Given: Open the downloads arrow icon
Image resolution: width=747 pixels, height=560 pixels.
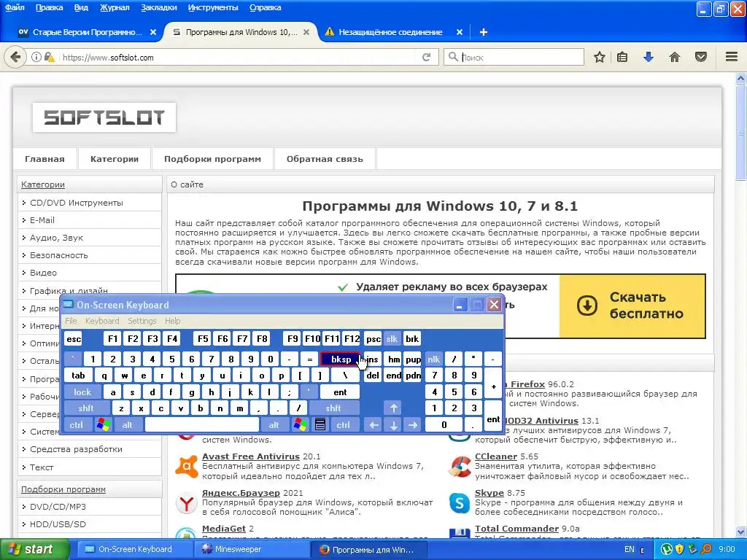Looking at the screenshot, I should pyautogui.click(x=649, y=57).
